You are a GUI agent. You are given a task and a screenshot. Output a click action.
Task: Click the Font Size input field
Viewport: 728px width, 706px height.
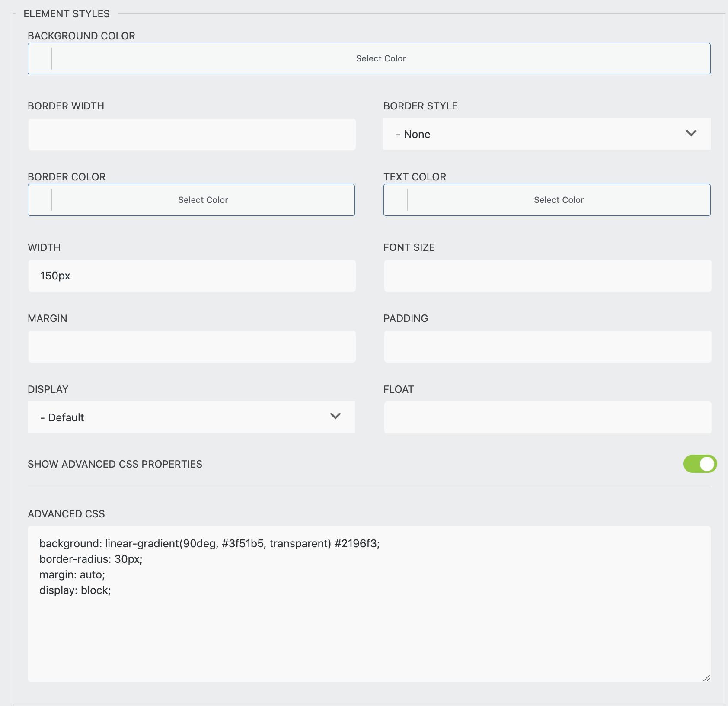click(x=547, y=275)
